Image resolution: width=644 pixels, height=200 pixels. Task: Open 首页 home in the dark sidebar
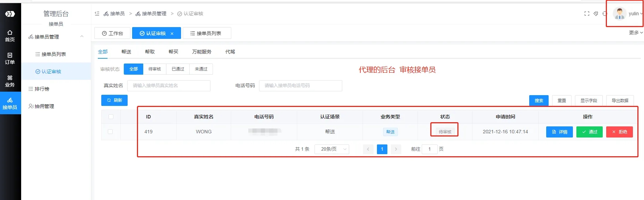[x=10, y=36]
